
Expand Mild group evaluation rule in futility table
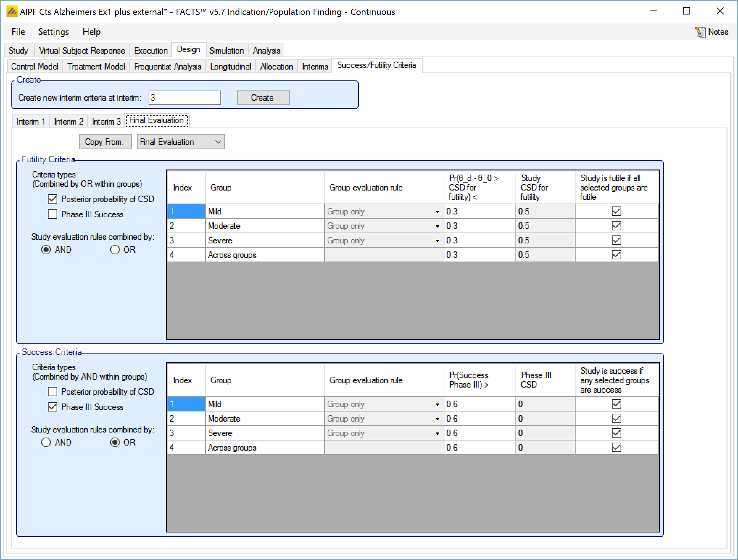(x=437, y=212)
